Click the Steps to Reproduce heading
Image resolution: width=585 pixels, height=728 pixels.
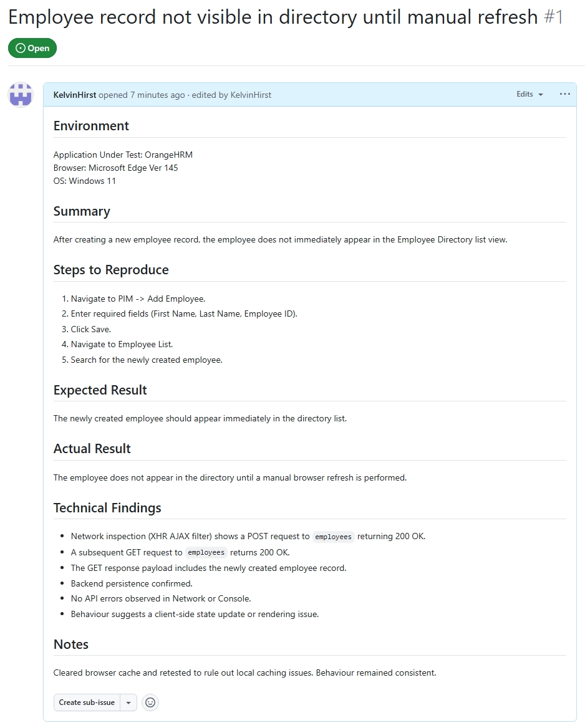tap(111, 269)
